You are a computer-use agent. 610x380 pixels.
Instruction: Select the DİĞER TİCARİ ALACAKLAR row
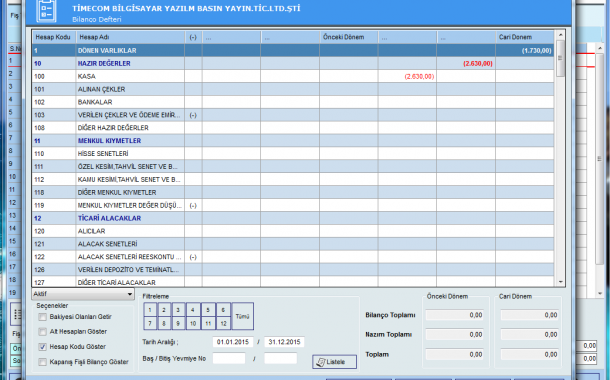293,282
